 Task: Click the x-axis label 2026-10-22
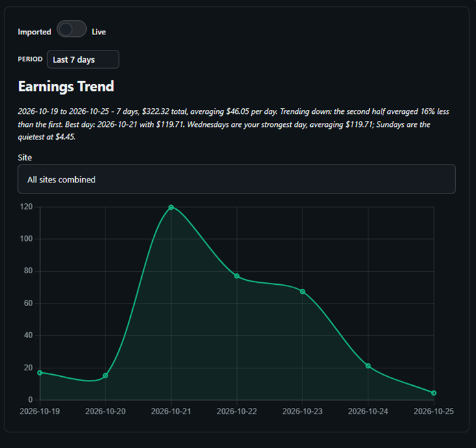point(237,411)
